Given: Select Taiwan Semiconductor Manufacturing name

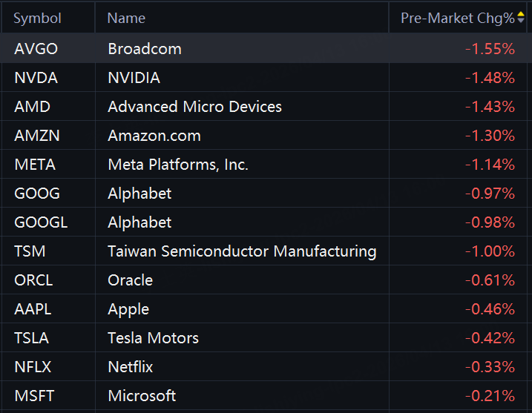Looking at the screenshot, I should click(242, 251).
